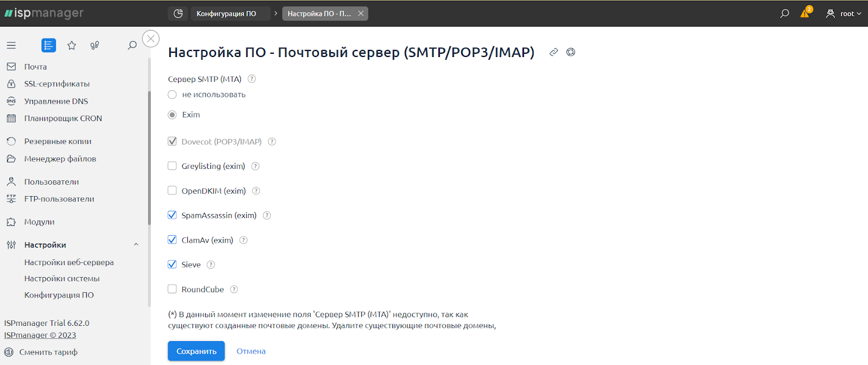Open Конфигурация ПО sidebar item
Image resolution: width=868 pixels, height=365 pixels.
pos(59,295)
